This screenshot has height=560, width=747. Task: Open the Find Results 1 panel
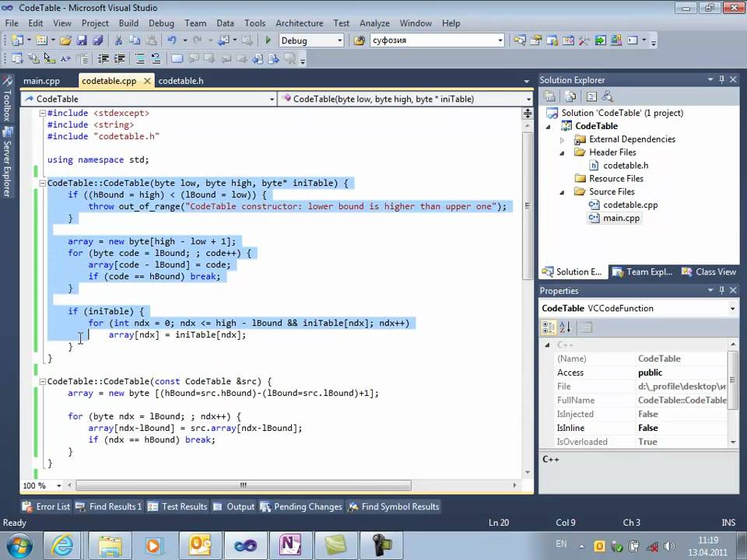(109, 506)
